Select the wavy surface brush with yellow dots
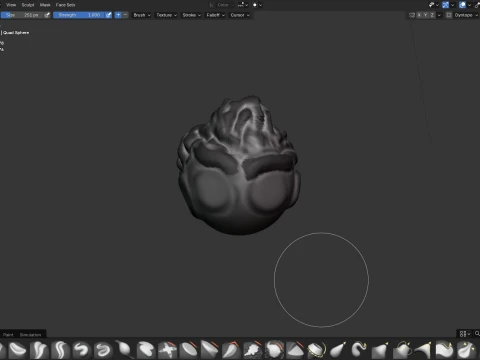This screenshot has height=360, width=480. coord(445,350)
